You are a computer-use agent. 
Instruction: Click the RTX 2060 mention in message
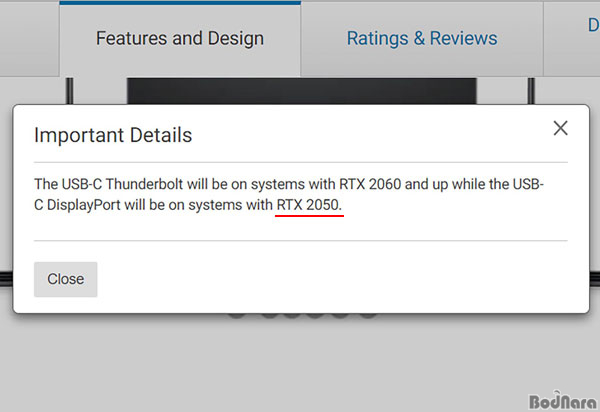pyautogui.click(x=370, y=184)
